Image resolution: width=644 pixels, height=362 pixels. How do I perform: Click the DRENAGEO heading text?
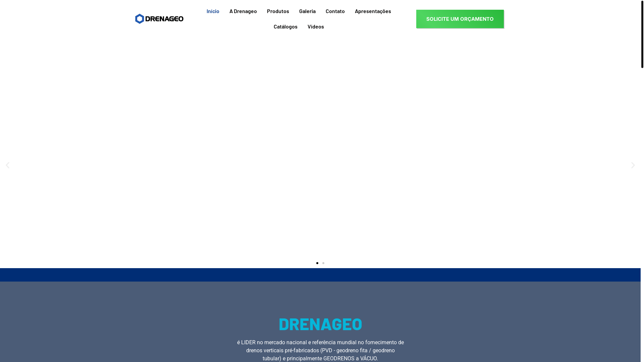click(x=320, y=324)
